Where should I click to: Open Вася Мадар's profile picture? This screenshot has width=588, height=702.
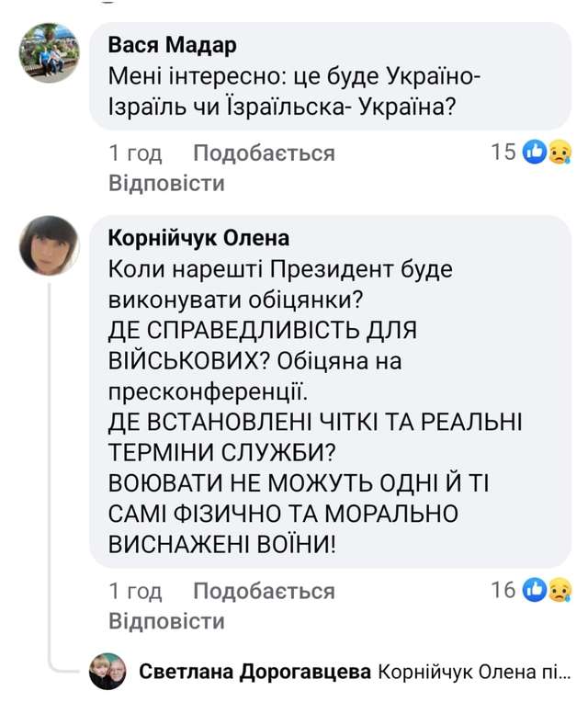50,54
